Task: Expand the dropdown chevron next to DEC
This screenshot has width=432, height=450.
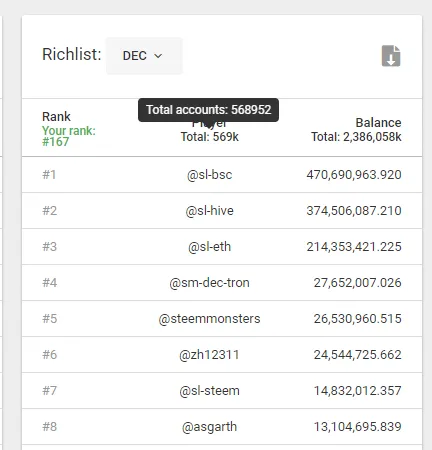Action: click(x=158, y=56)
